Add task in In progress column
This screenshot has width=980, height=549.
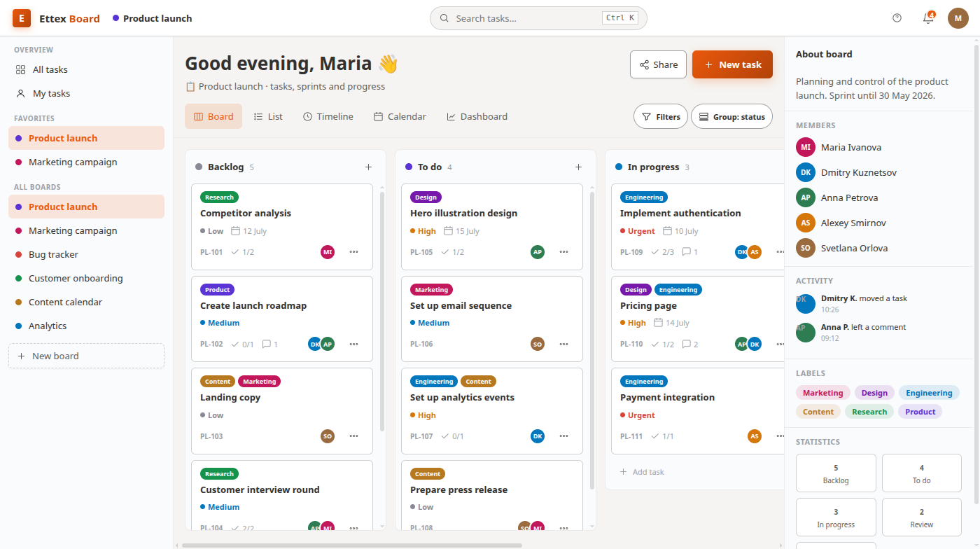click(x=642, y=472)
